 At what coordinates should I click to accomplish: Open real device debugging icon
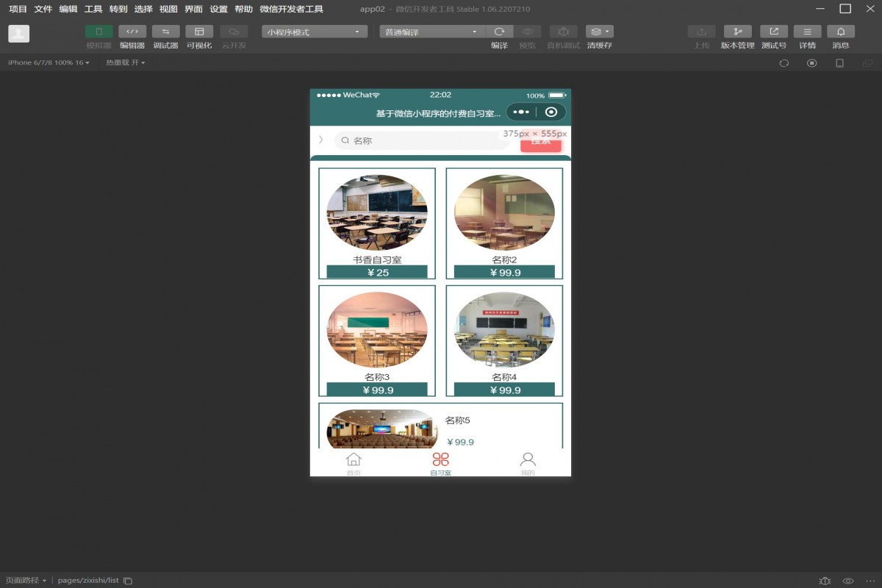pos(563,32)
